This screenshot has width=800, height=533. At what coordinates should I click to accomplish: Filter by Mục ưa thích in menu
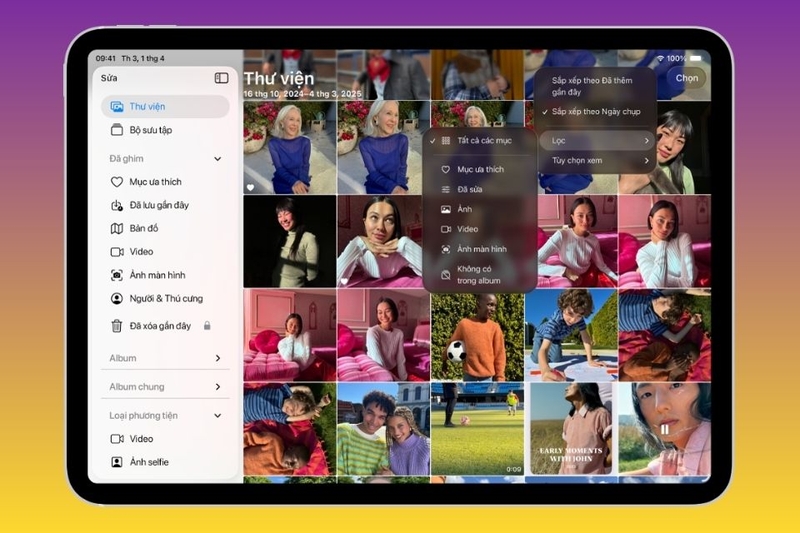(480, 169)
